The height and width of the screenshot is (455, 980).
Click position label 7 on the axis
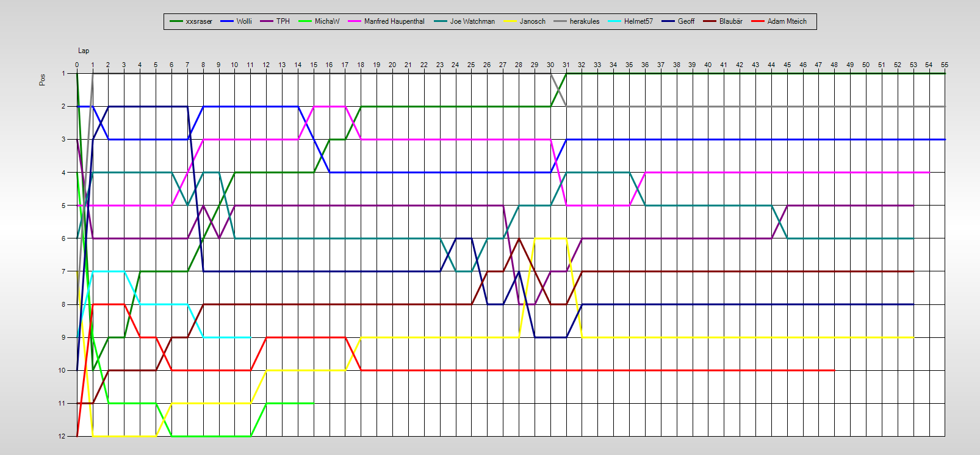pyautogui.click(x=63, y=271)
